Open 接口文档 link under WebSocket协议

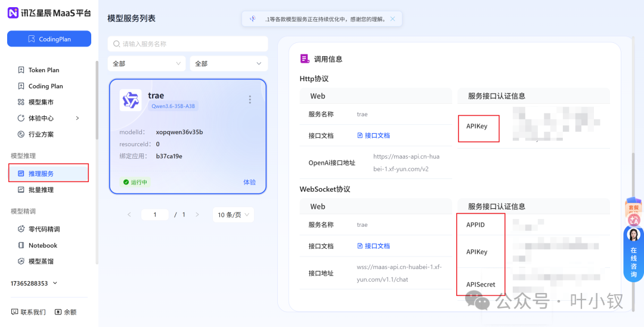(x=374, y=246)
